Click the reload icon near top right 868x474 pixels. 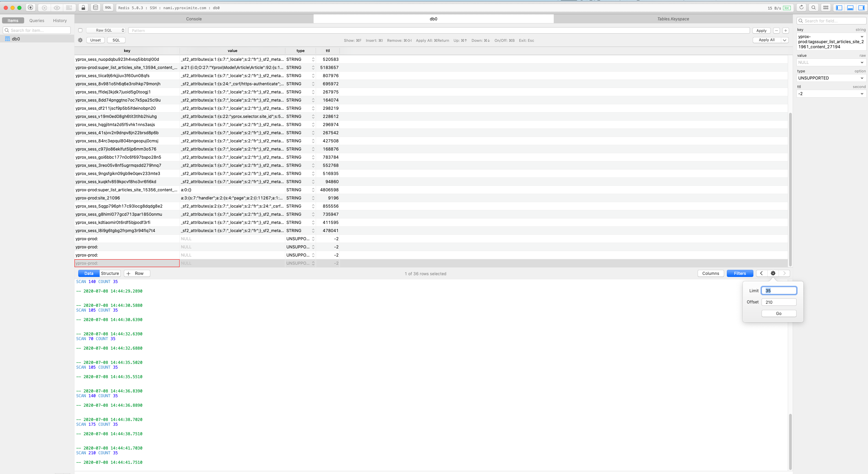[x=801, y=7]
